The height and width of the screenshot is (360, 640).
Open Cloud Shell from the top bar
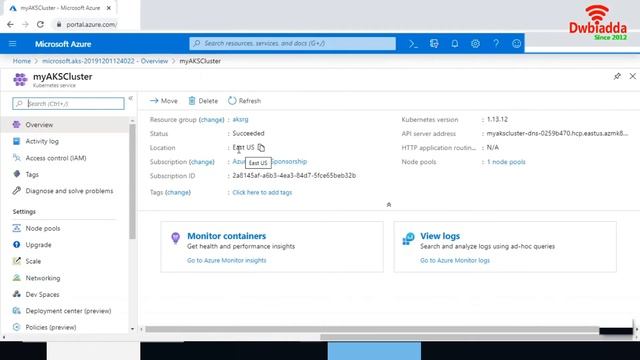coord(413,44)
